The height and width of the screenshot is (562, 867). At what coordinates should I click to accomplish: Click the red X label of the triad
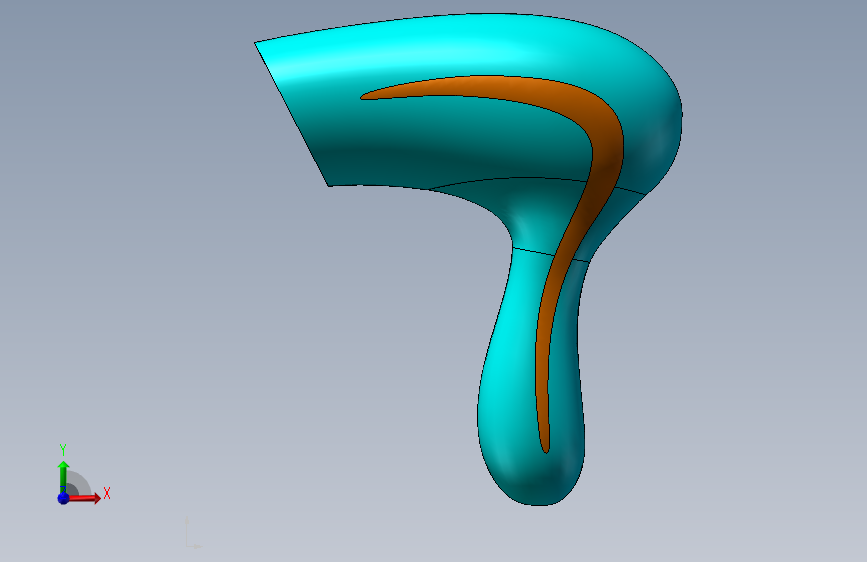(x=107, y=493)
